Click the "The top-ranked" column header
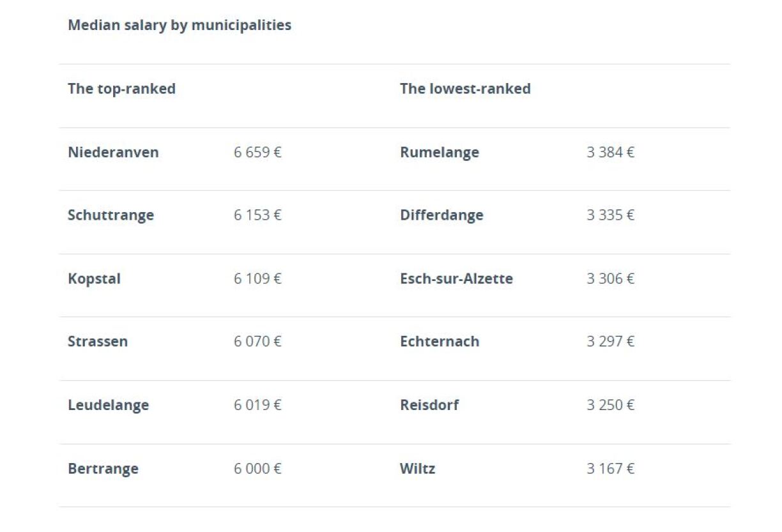 [121, 89]
